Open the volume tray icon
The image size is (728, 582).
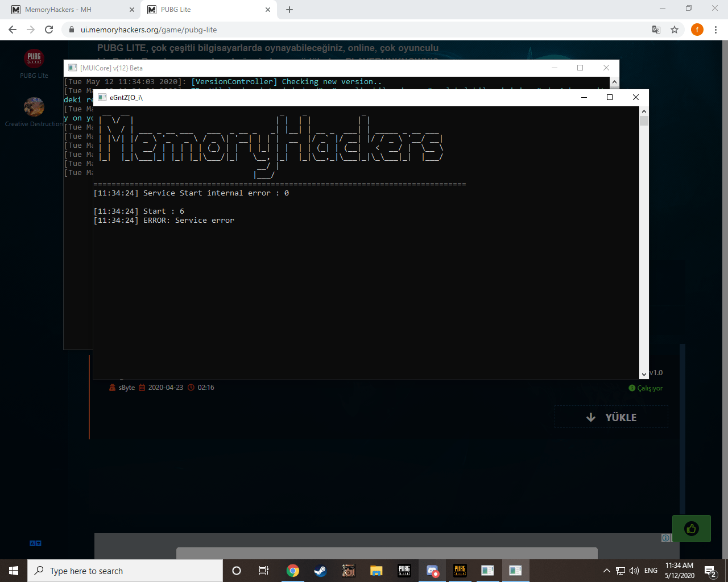(634, 571)
